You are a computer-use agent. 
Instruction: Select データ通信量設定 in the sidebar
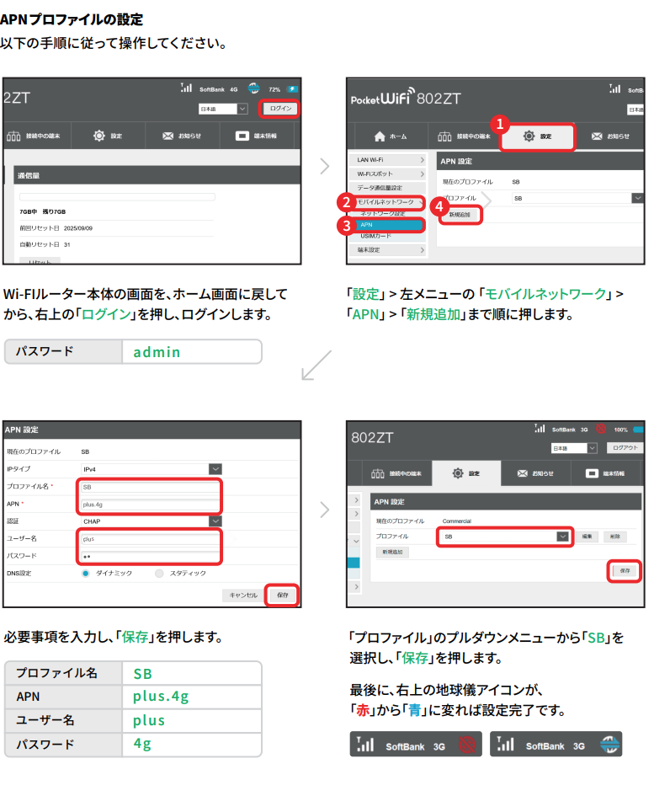pos(387,188)
